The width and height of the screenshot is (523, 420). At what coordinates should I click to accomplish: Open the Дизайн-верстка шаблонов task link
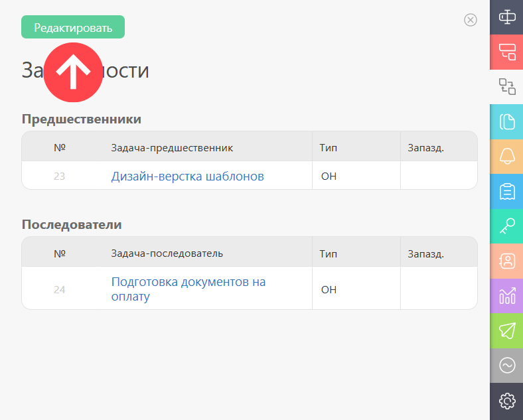point(187,176)
